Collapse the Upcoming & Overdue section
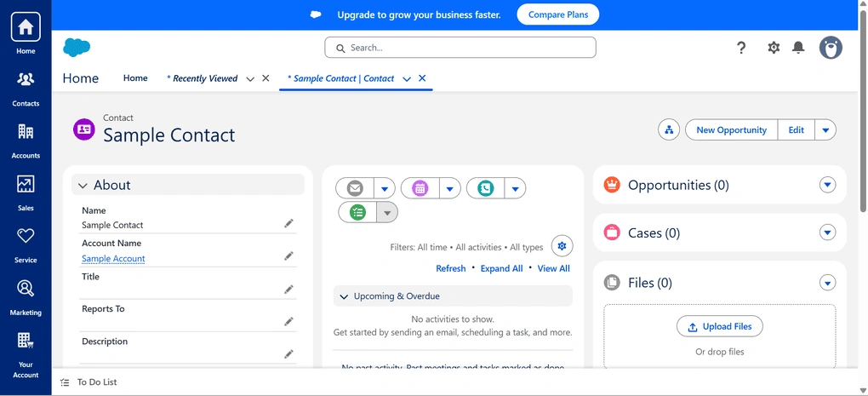The image size is (868, 396). [x=344, y=296]
